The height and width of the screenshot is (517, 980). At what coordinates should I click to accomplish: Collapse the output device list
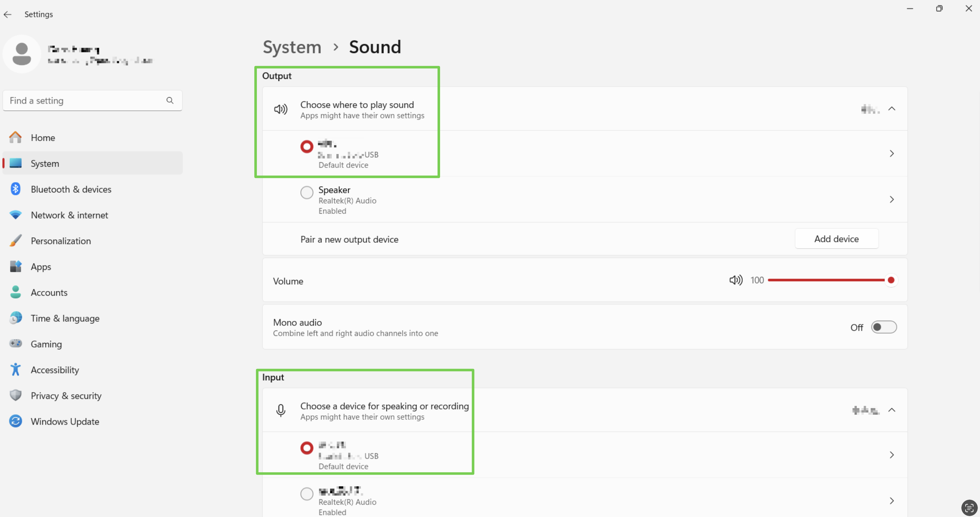[x=891, y=109]
